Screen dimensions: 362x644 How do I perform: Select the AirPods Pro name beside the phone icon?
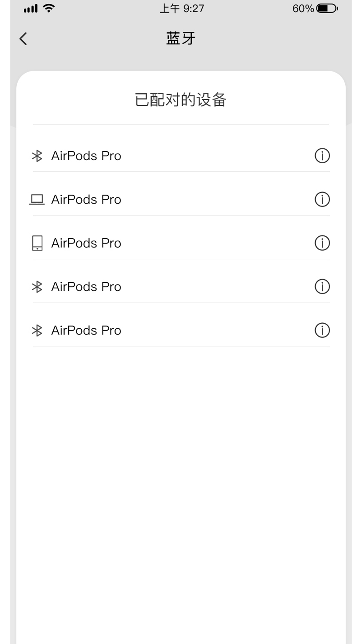click(86, 243)
